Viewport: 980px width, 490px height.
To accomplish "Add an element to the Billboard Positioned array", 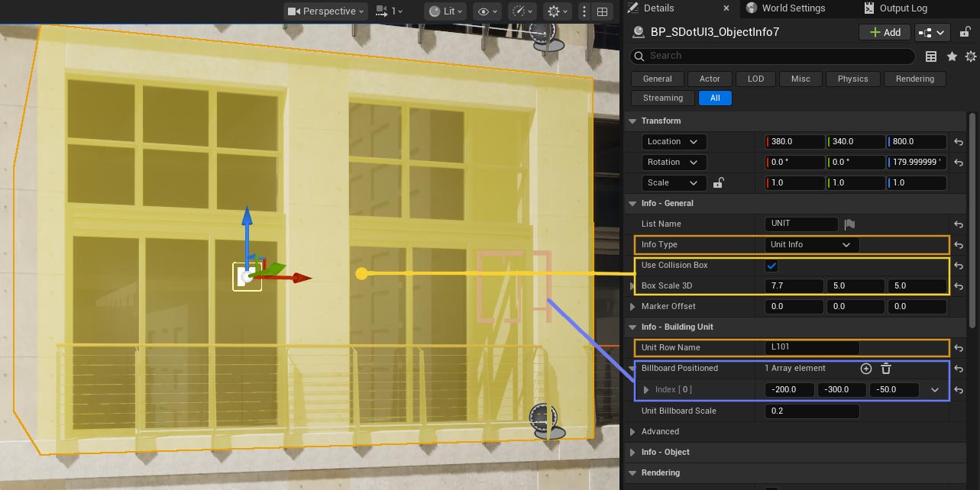I will point(865,369).
